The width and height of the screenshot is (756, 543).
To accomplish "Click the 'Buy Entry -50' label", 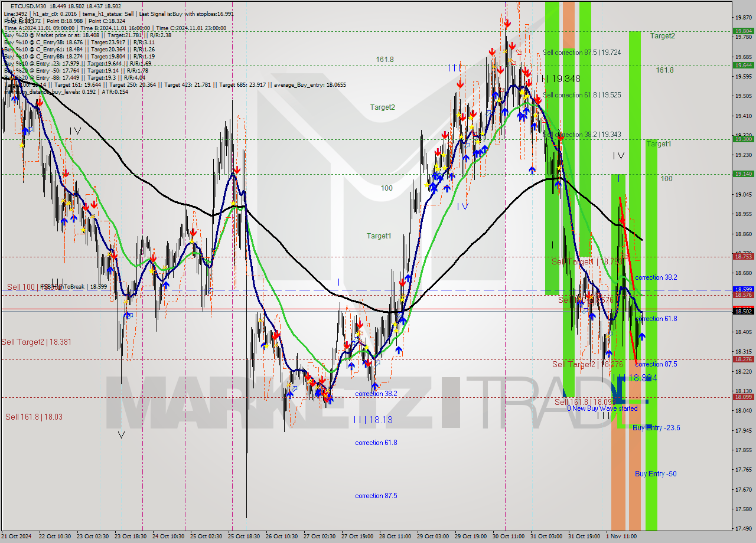I will (656, 474).
